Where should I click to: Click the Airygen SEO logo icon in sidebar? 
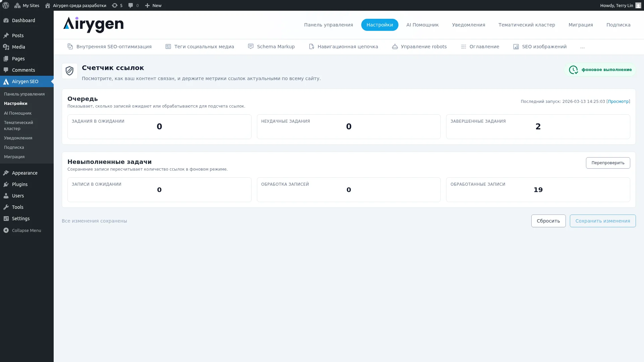click(x=6, y=81)
